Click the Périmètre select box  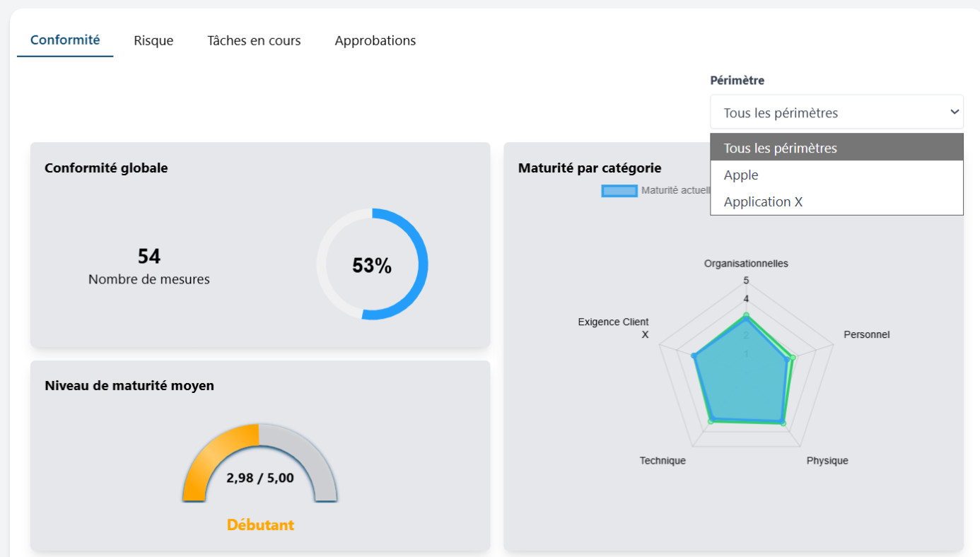pos(827,112)
